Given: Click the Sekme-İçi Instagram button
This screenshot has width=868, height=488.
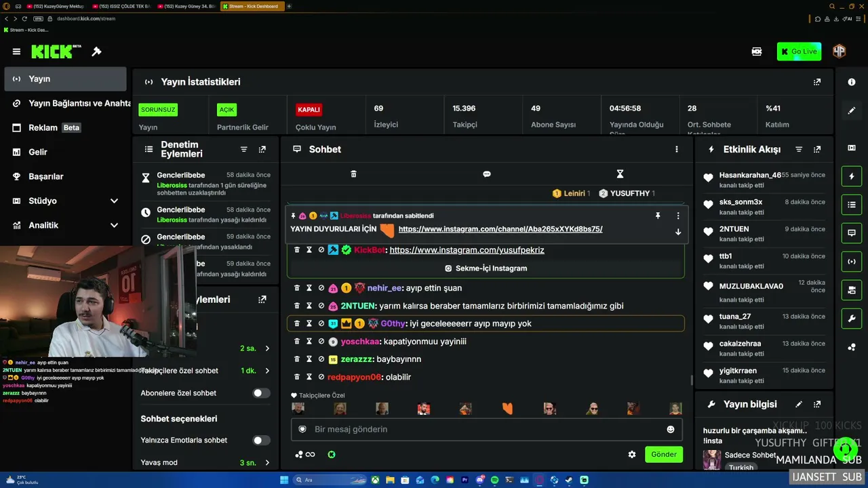Looking at the screenshot, I should click(x=486, y=268).
